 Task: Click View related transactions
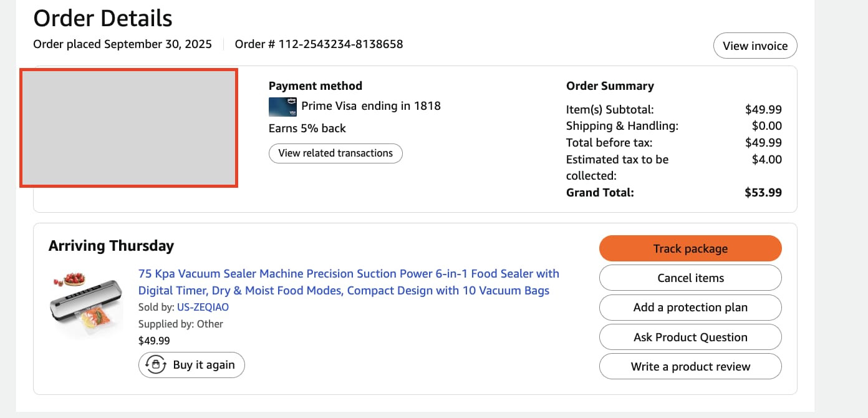[x=335, y=153]
